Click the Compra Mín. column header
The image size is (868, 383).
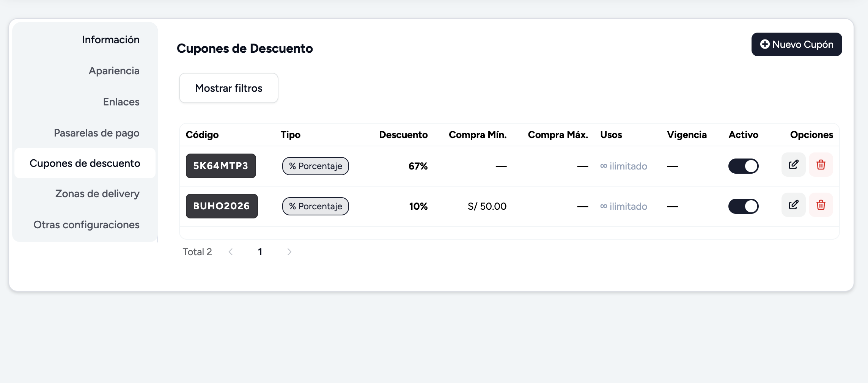click(x=478, y=135)
